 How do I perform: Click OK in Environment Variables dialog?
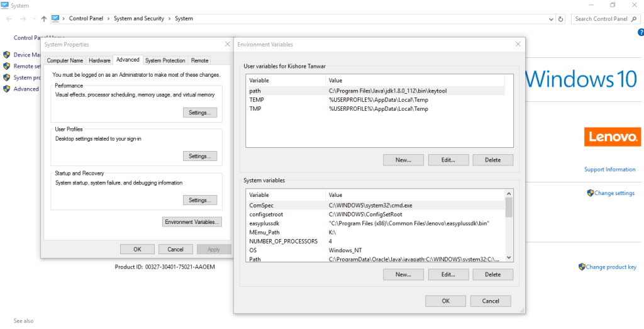(446, 301)
